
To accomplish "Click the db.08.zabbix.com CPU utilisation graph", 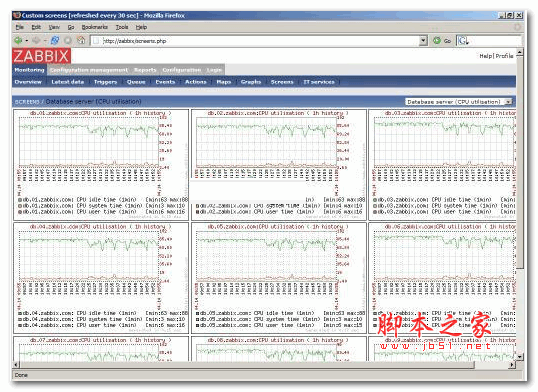I will tap(279, 349).
